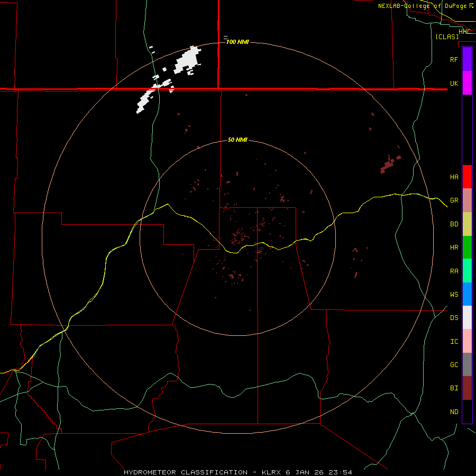Click the 50 NMI range ring label
This screenshot has height=476, width=476.
pyautogui.click(x=237, y=140)
